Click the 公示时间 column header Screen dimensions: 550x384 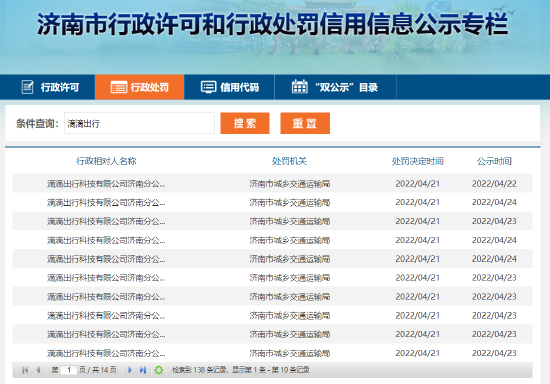pyautogui.click(x=494, y=161)
